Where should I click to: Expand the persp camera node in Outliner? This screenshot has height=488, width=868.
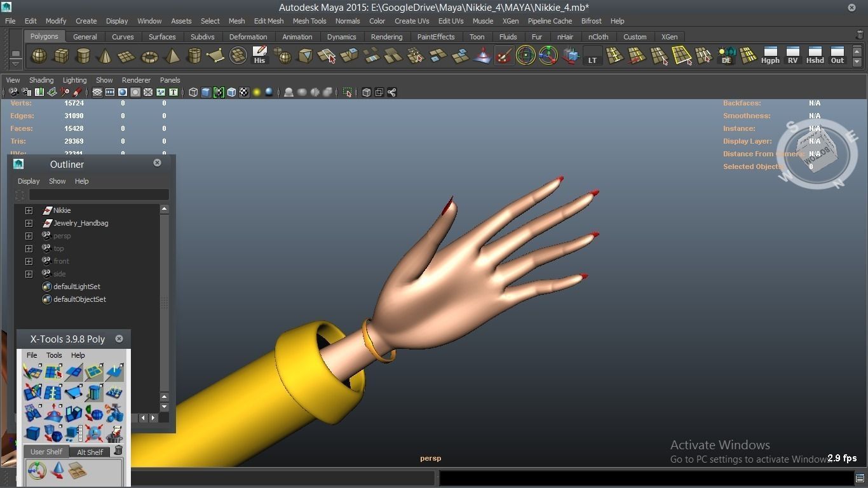29,236
